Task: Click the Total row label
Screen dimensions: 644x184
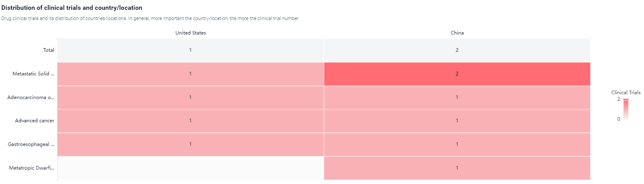Action: pos(49,50)
